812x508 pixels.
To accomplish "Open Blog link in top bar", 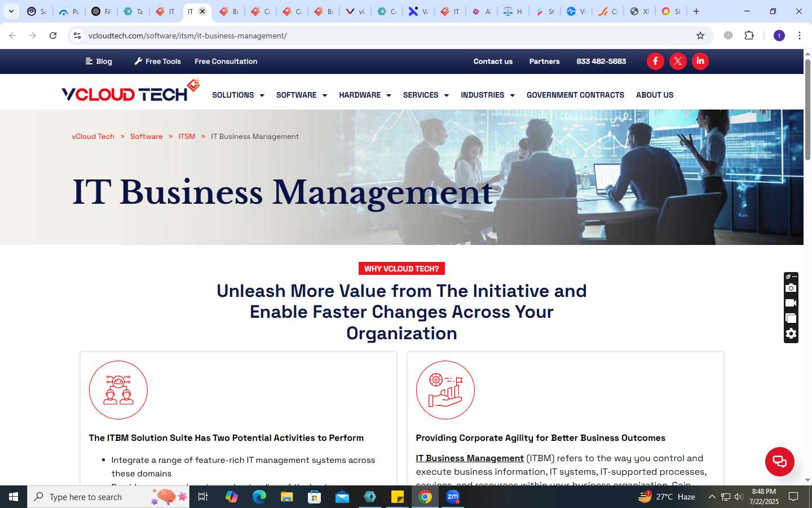I will (x=99, y=61).
